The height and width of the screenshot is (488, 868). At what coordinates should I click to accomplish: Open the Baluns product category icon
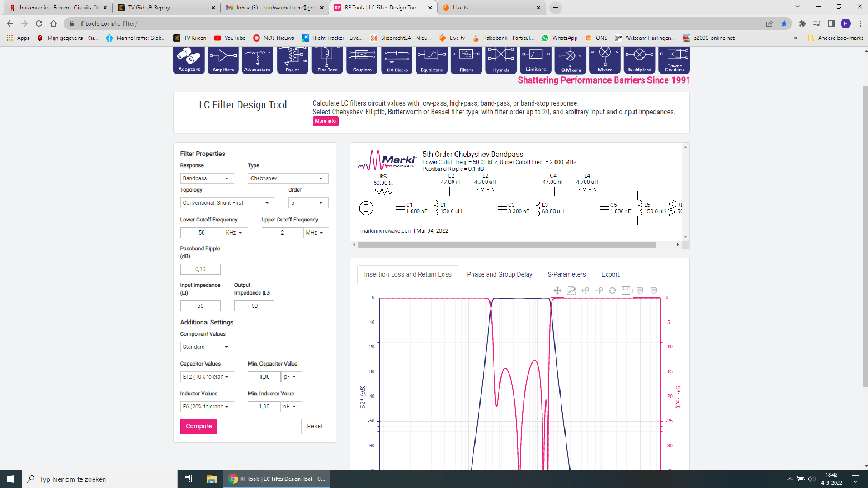coord(292,60)
